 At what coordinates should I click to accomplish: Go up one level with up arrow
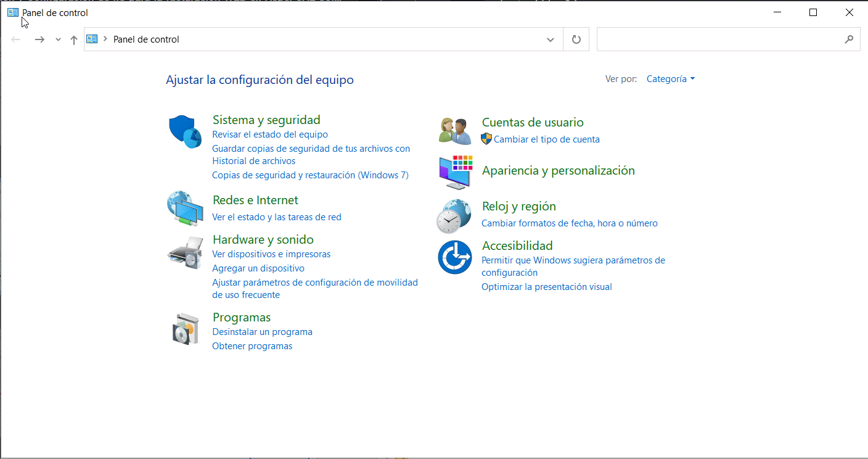coord(74,39)
